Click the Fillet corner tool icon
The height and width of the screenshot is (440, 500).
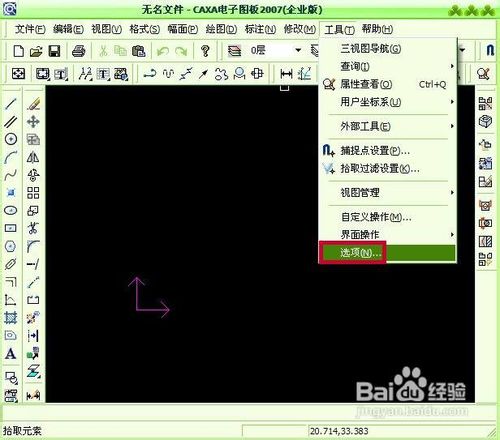pos(33,246)
